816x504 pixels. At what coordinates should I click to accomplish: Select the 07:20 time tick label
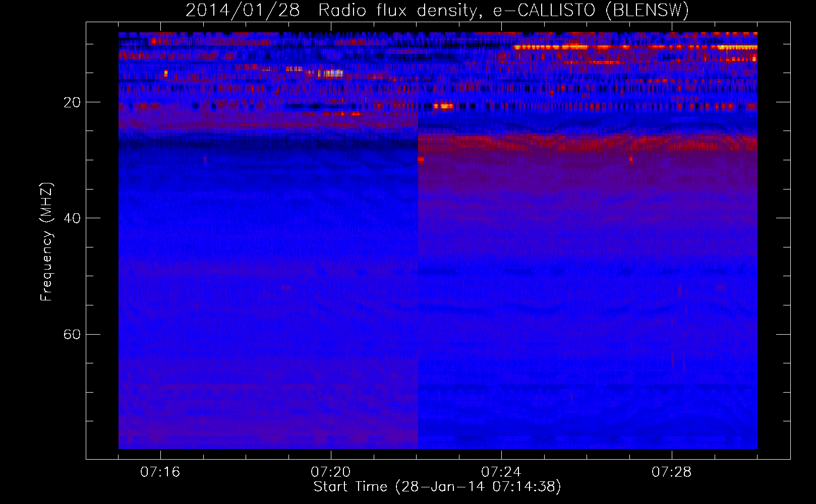[x=331, y=472]
